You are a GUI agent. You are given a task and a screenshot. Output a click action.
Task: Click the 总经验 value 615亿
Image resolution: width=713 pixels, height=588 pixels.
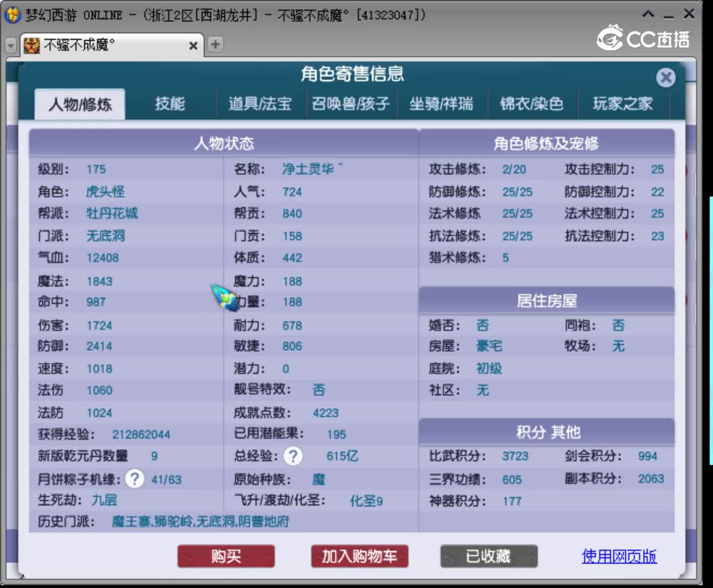(x=342, y=456)
